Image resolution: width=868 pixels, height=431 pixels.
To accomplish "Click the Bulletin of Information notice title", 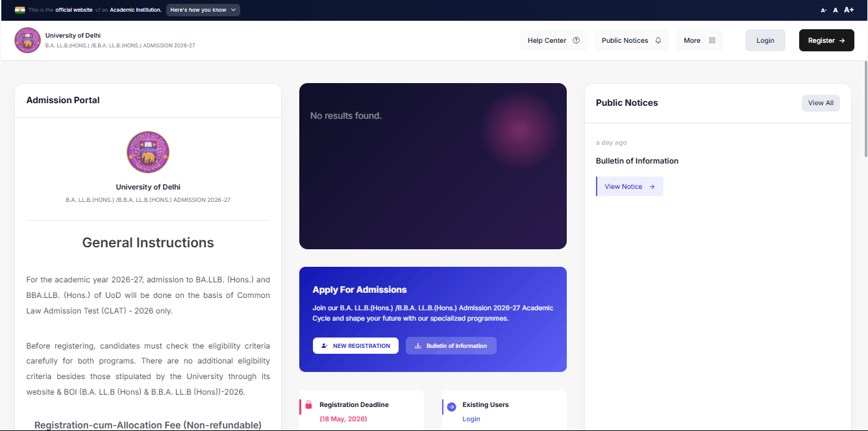I will click(637, 161).
